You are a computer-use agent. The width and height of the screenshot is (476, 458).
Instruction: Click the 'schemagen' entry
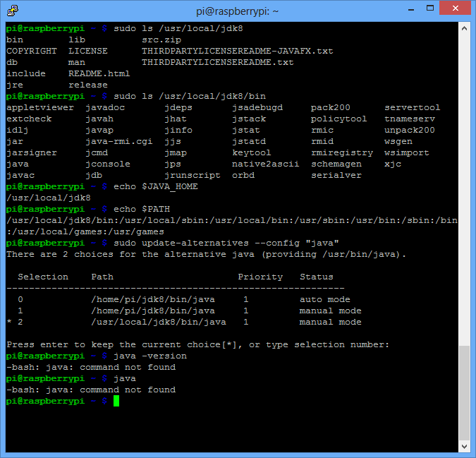click(336, 164)
